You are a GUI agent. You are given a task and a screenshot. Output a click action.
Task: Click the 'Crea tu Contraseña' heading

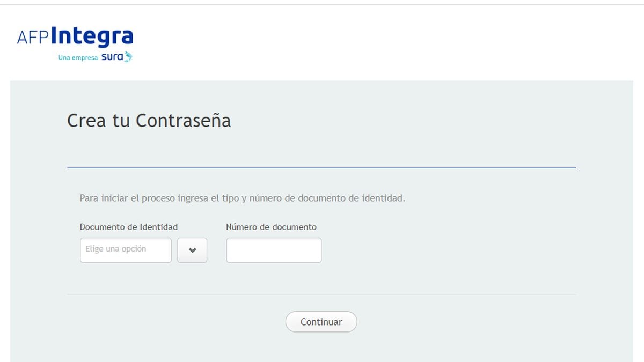(149, 121)
